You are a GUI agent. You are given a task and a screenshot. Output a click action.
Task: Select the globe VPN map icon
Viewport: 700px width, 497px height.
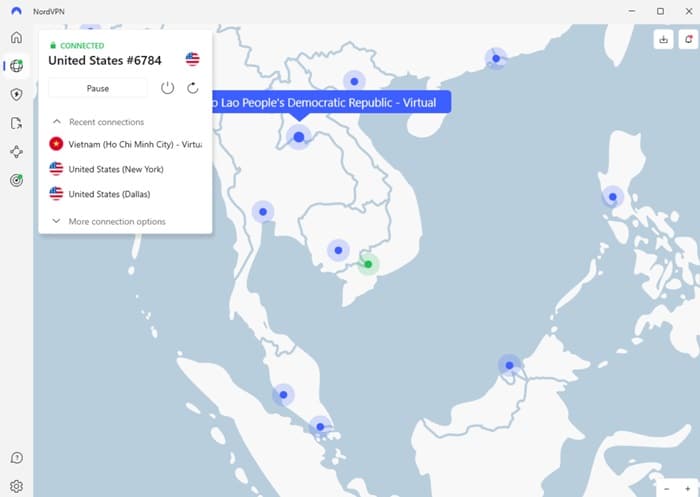pyautogui.click(x=17, y=66)
